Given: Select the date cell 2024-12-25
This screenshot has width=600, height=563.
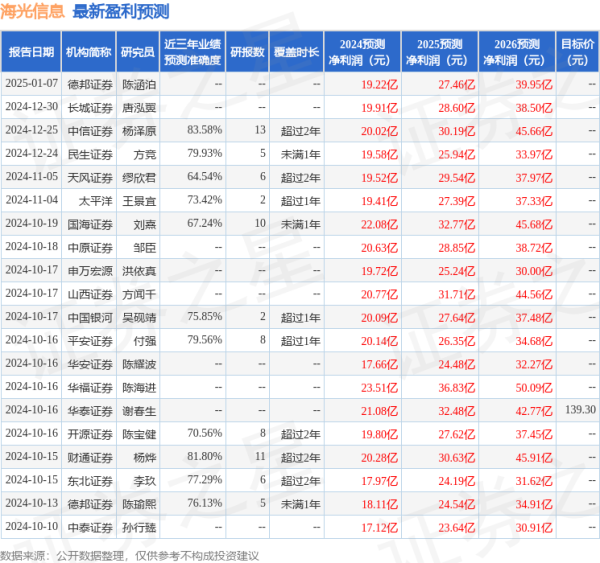Looking at the screenshot, I should [x=31, y=130].
